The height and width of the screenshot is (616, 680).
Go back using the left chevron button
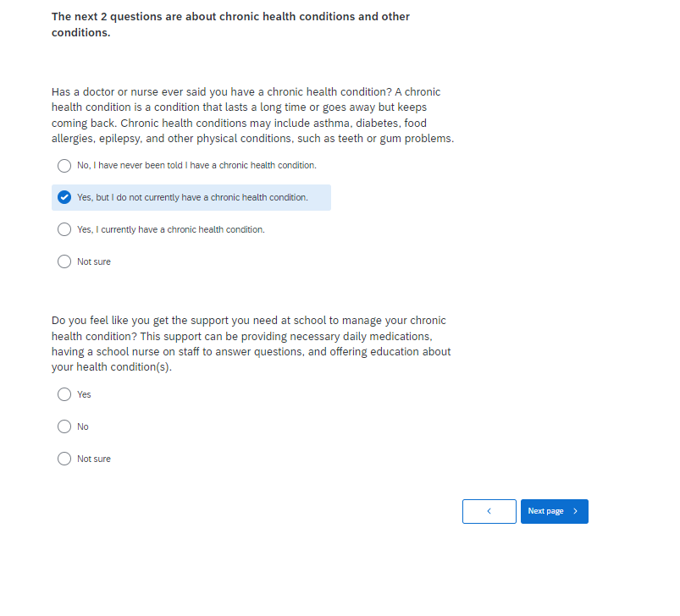pyautogui.click(x=489, y=511)
